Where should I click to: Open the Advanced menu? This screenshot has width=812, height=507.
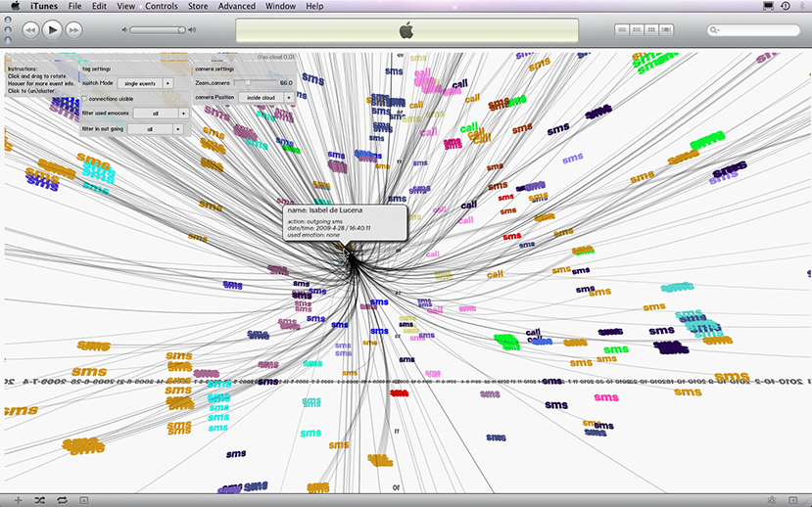[237, 6]
